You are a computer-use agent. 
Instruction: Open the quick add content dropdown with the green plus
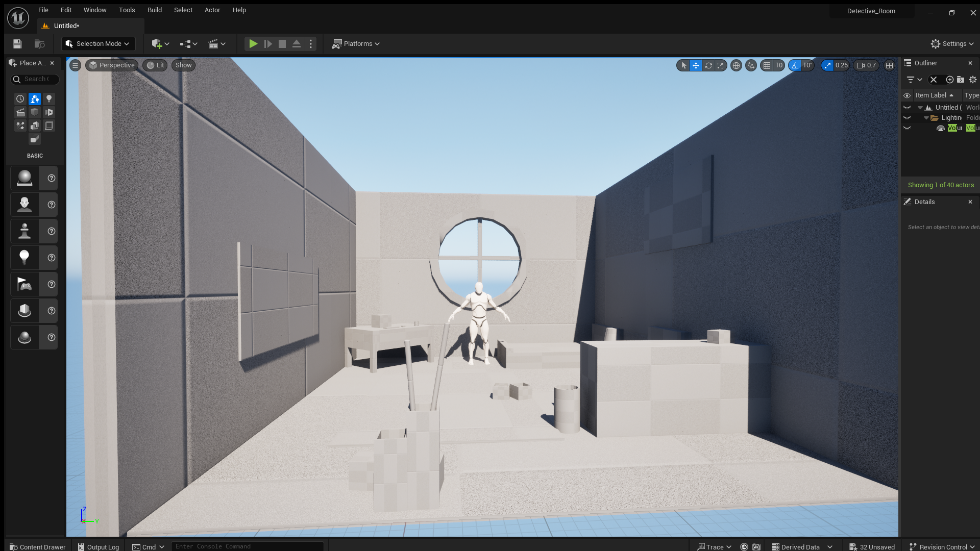[x=160, y=44]
